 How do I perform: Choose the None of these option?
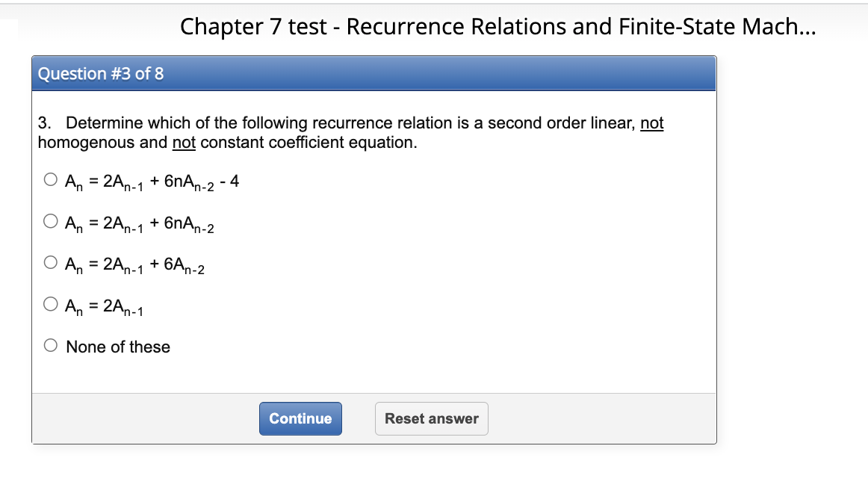pos(49,346)
